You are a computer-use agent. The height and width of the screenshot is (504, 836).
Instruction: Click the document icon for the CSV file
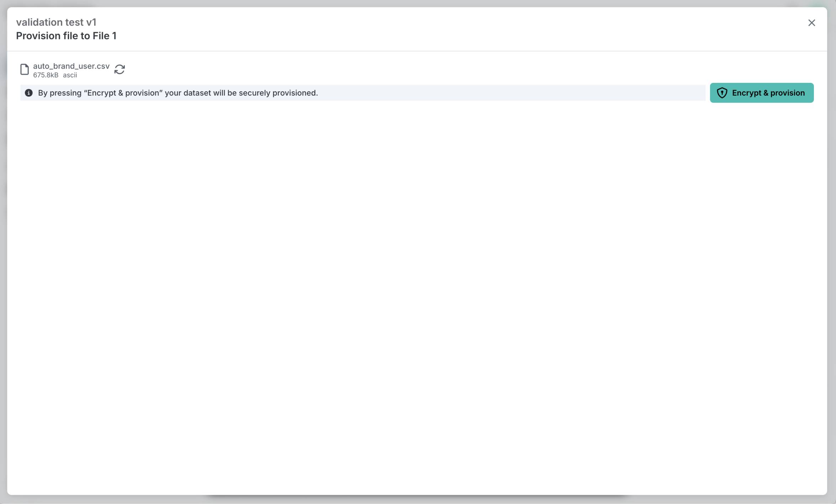click(x=24, y=69)
